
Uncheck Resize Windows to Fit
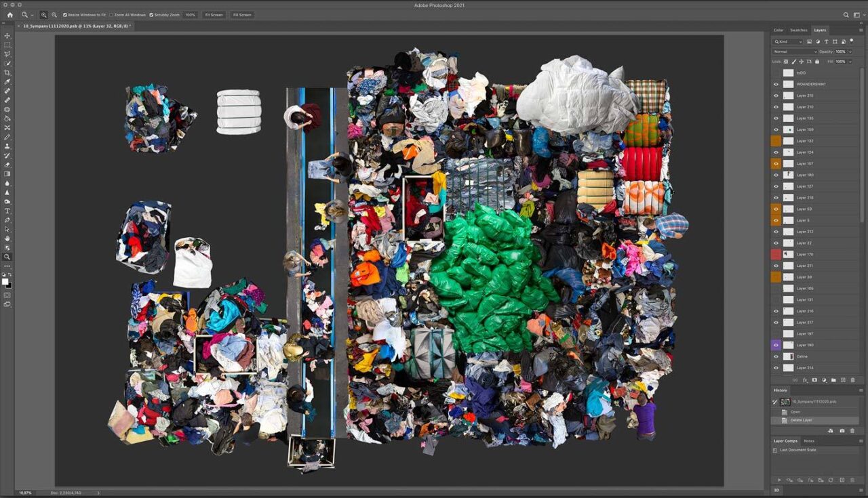point(65,15)
